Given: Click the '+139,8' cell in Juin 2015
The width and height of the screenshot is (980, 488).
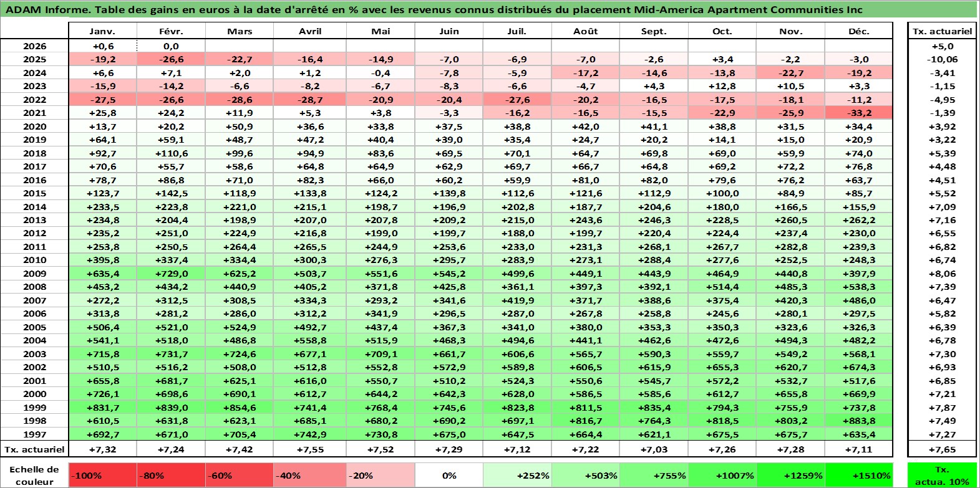Looking at the screenshot, I should tap(449, 193).
